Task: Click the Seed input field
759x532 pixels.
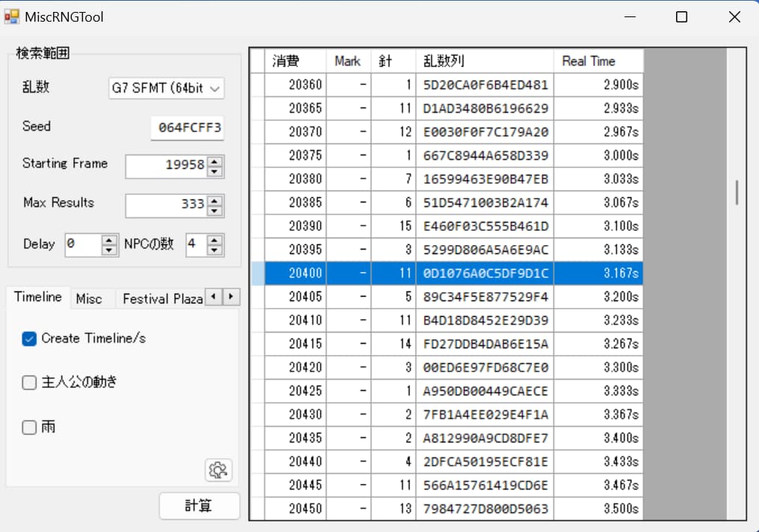Action: tap(188, 128)
